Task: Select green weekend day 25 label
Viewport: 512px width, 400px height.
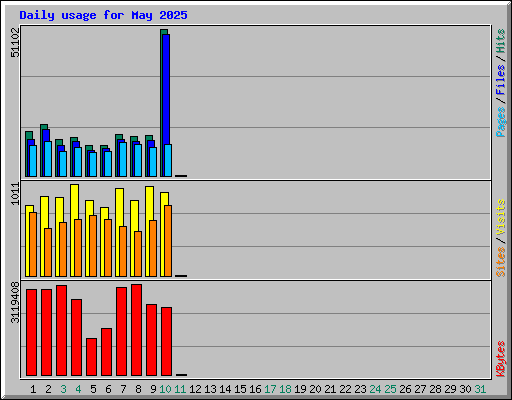Action: point(390,389)
